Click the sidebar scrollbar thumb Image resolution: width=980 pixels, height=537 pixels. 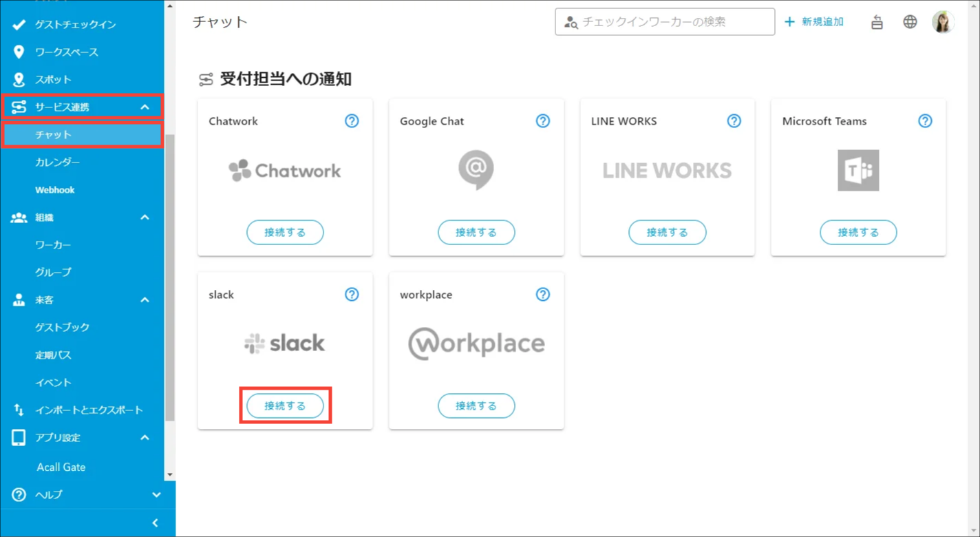[170, 277]
